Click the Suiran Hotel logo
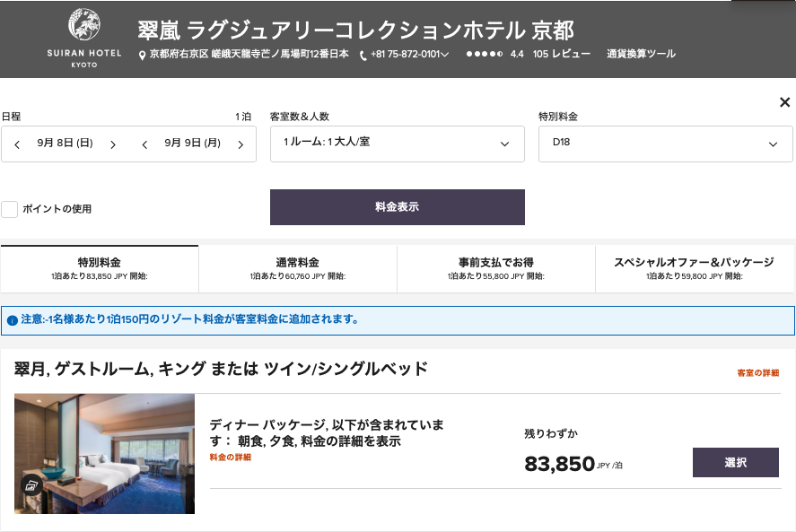The height and width of the screenshot is (532, 796). click(83, 38)
